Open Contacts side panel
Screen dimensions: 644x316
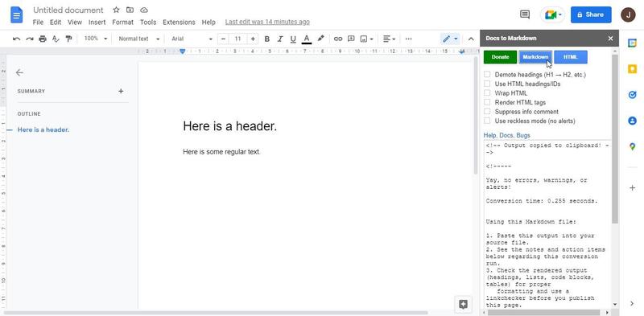coord(632,121)
